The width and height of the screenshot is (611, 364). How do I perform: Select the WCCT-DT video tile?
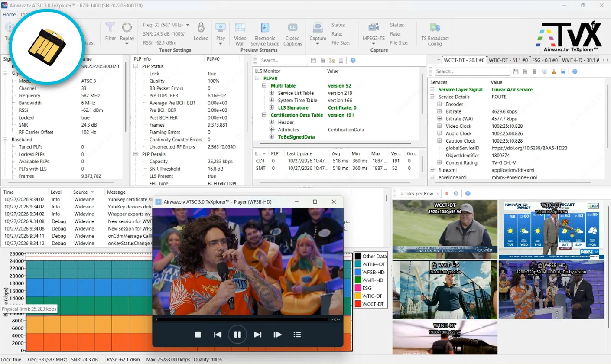[x=445, y=230]
